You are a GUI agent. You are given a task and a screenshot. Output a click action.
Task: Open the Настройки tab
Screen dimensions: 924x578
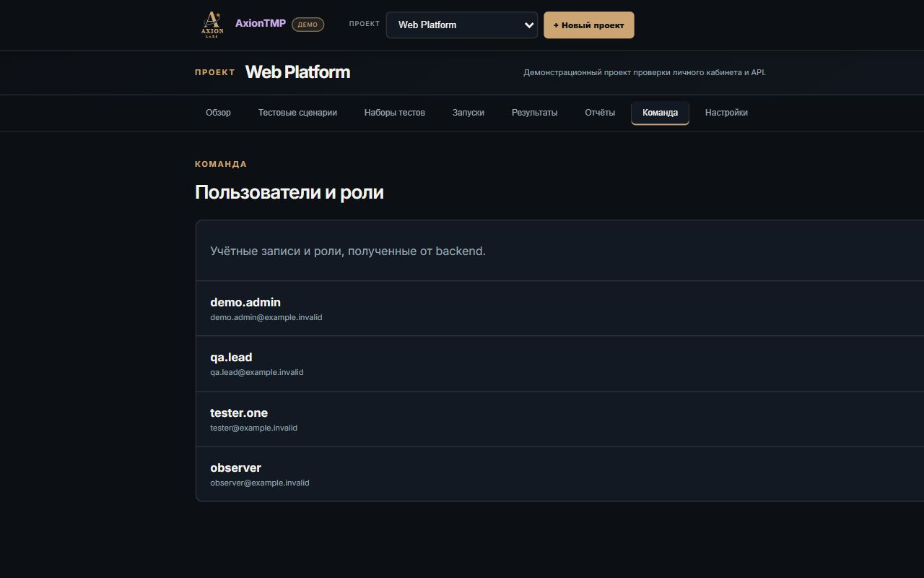[726, 113]
